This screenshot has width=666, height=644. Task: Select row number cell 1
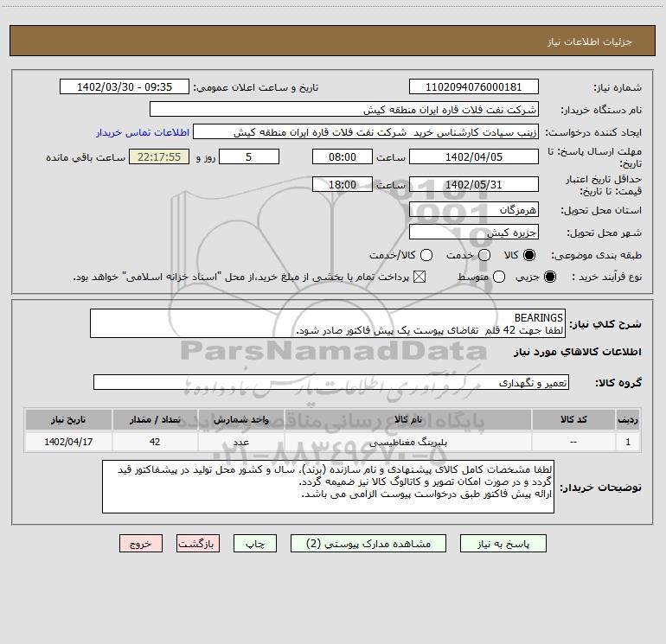pos(628,442)
